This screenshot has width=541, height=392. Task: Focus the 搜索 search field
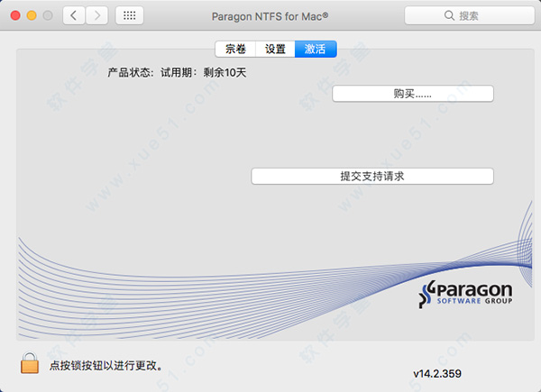click(x=470, y=15)
